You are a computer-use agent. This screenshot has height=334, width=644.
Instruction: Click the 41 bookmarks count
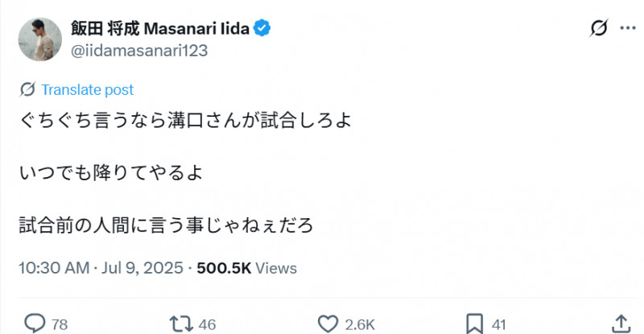[498, 324]
